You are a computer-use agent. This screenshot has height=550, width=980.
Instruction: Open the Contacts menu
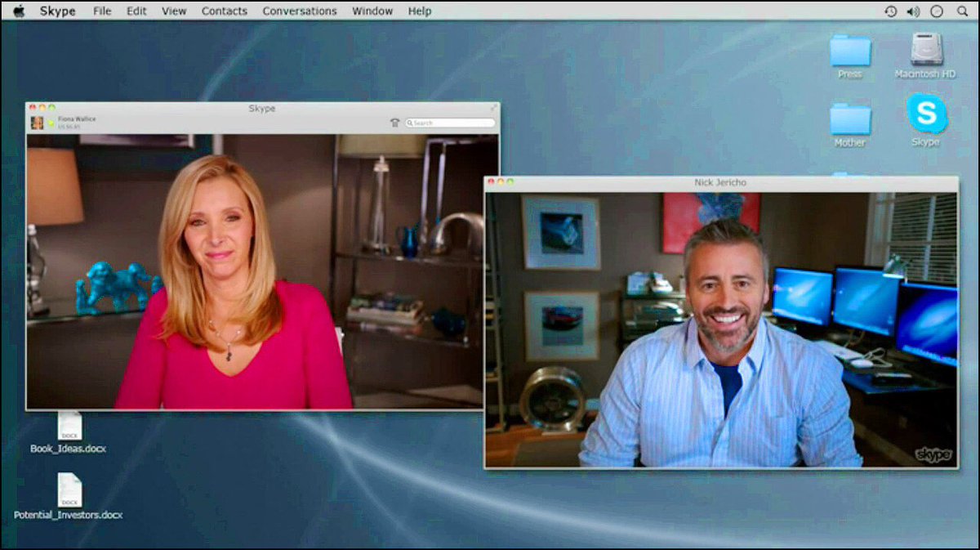click(225, 11)
